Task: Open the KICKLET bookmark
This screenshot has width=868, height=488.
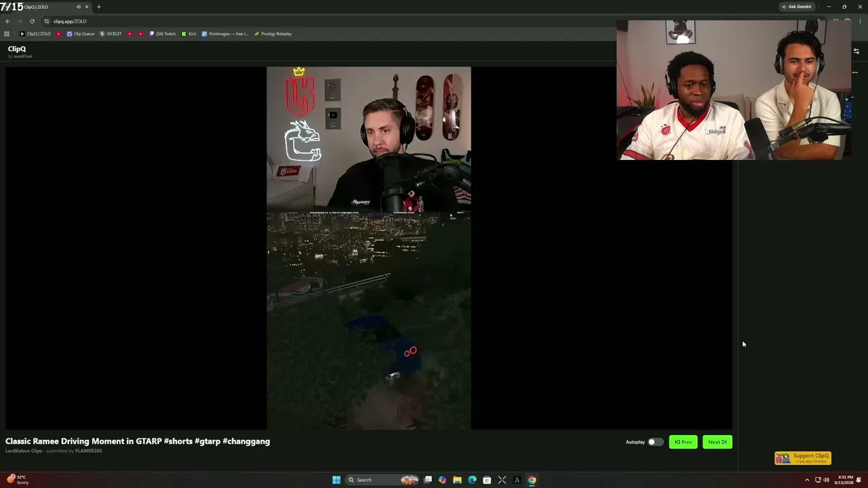Action: (x=111, y=34)
